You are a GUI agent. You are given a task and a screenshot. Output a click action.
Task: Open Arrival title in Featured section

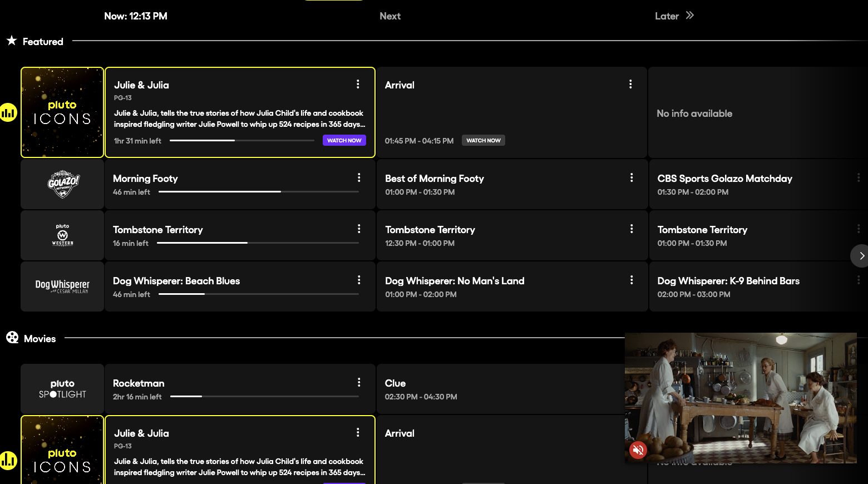coord(400,85)
